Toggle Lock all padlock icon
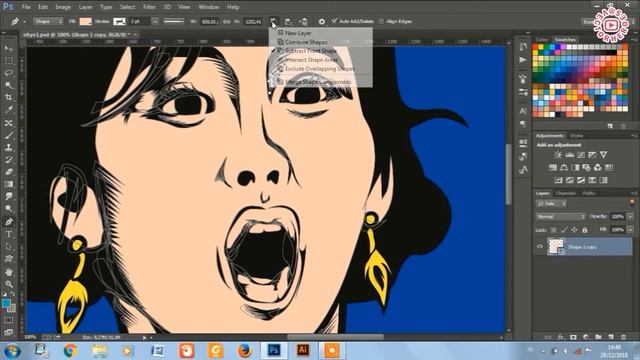The image size is (640, 360). 584,230
